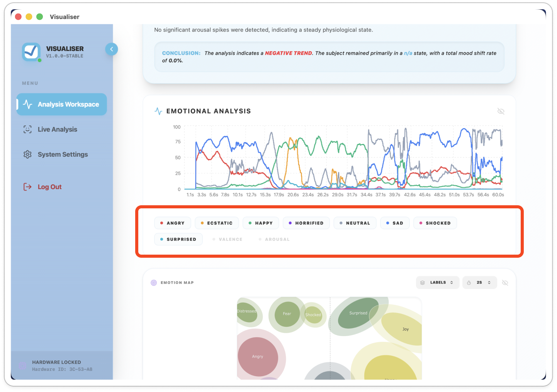Log out of the application
Viewport: 557px width, 392px height.
49,187
